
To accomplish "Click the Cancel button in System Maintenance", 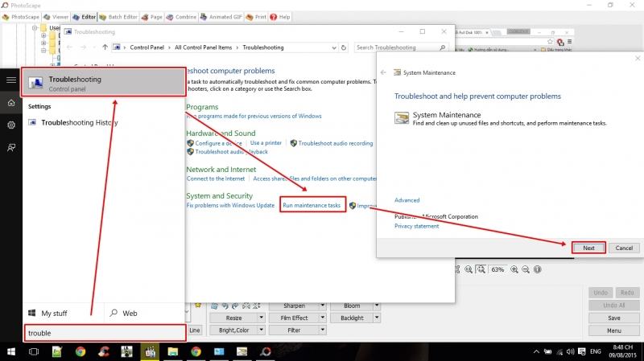I will coord(624,248).
